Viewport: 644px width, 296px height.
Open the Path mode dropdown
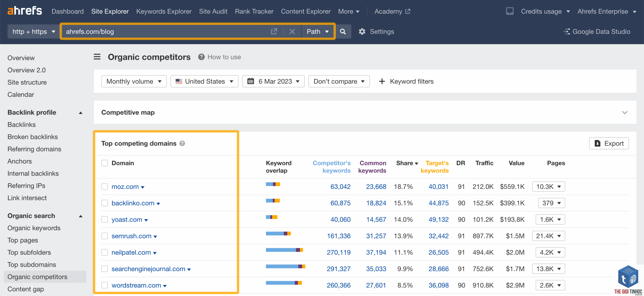pyautogui.click(x=318, y=31)
